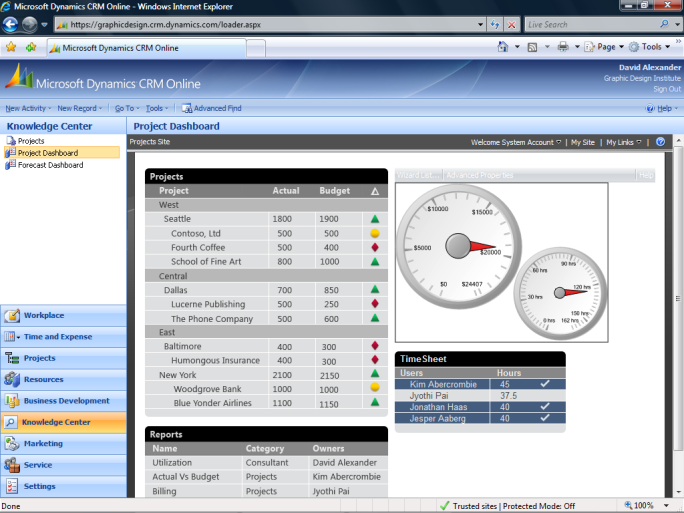Switch to the Microsoft Dynamics CRM Online tab

(x=147, y=48)
